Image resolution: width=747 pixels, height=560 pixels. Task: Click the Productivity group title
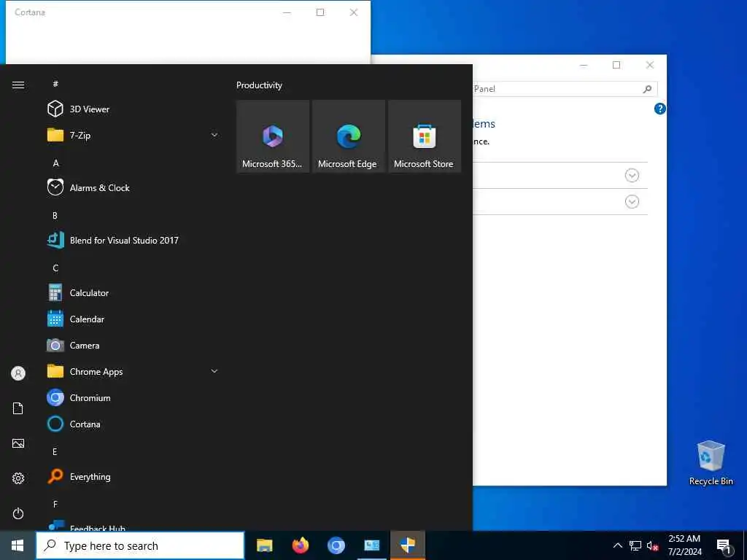259,85
